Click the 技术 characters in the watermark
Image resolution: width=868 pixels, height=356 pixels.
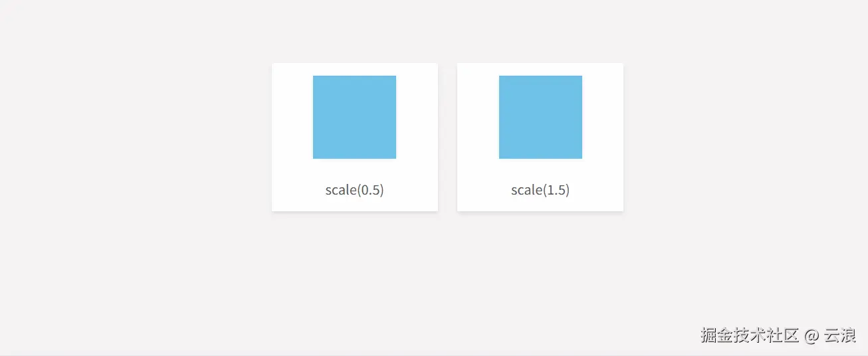749,335
